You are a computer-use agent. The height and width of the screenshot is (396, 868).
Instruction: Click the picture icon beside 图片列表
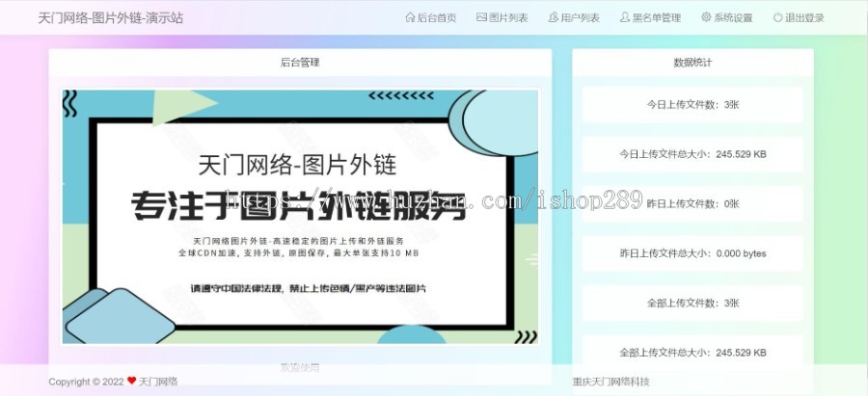click(481, 17)
